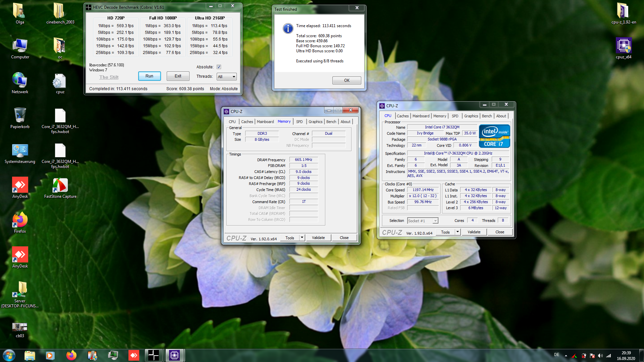Screen dimensions: 644x362
Task: Click the DE language indicator in tray
Action: (557, 355)
